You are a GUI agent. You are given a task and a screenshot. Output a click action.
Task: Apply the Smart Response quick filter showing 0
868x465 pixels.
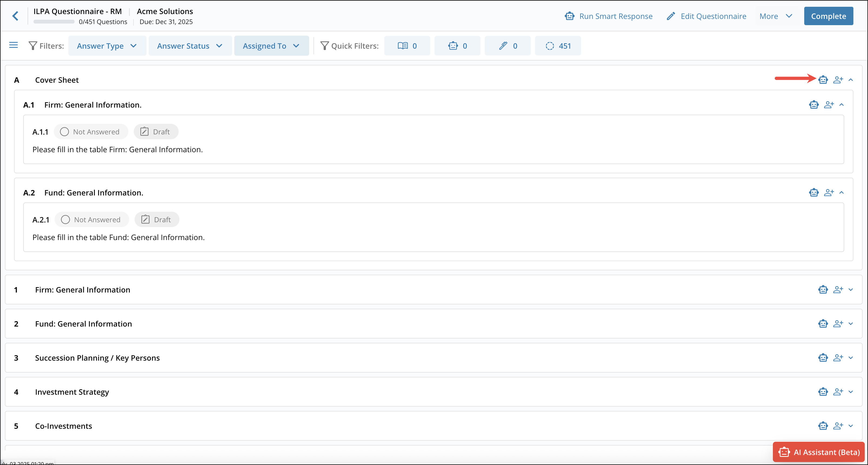tap(457, 45)
